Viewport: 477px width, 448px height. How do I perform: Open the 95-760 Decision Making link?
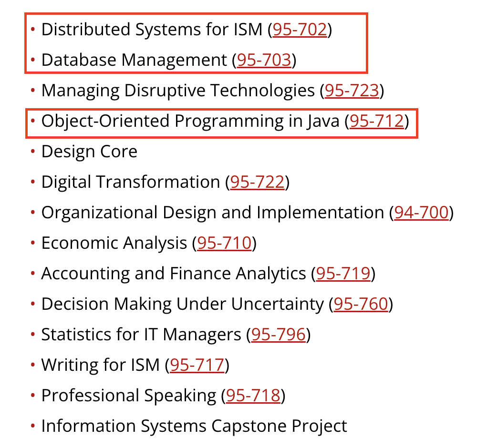coord(361,304)
